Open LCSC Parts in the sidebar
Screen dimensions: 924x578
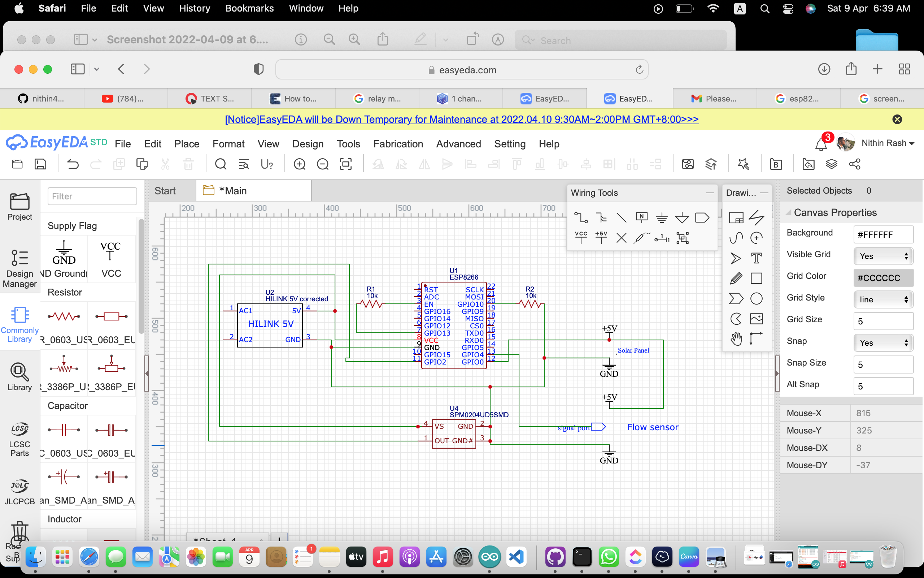[19, 440]
